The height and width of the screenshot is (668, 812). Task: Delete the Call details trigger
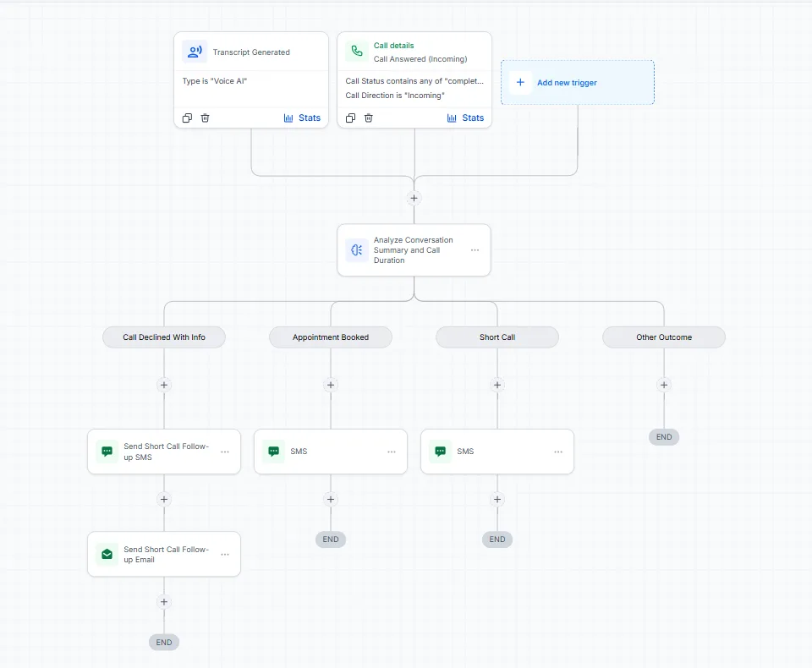[369, 118]
